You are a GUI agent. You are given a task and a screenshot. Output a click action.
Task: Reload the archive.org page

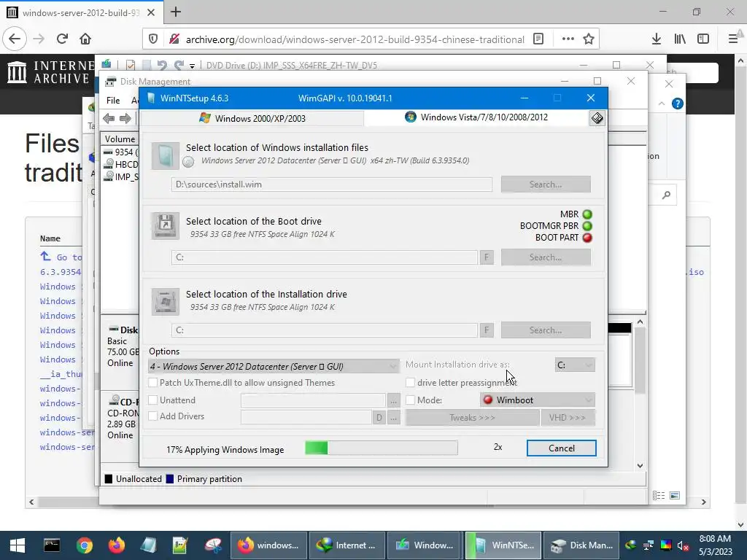coord(62,39)
